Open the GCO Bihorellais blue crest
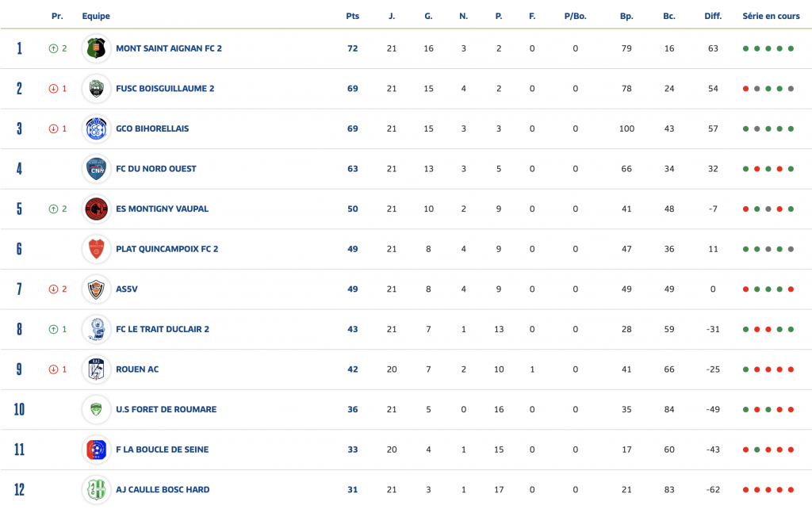The image size is (812, 513). click(x=96, y=129)
